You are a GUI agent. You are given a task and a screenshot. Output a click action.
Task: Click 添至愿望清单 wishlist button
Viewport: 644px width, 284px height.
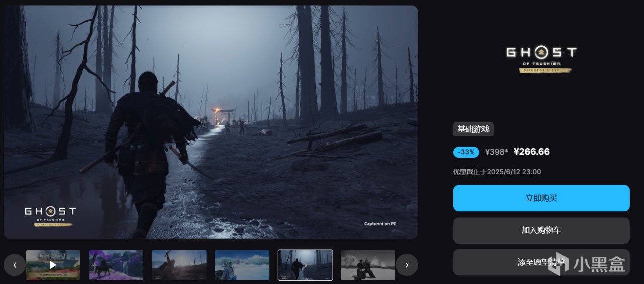pos(541,262)
